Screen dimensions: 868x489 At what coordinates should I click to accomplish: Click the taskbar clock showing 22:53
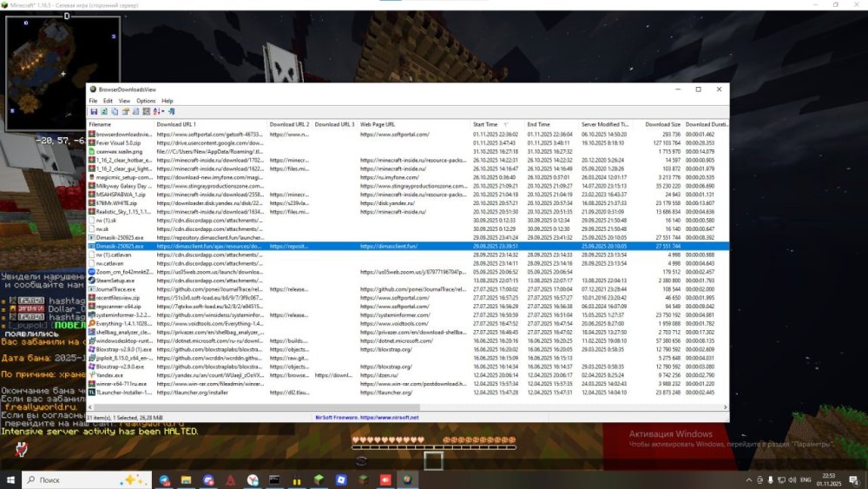click(829, 479)
